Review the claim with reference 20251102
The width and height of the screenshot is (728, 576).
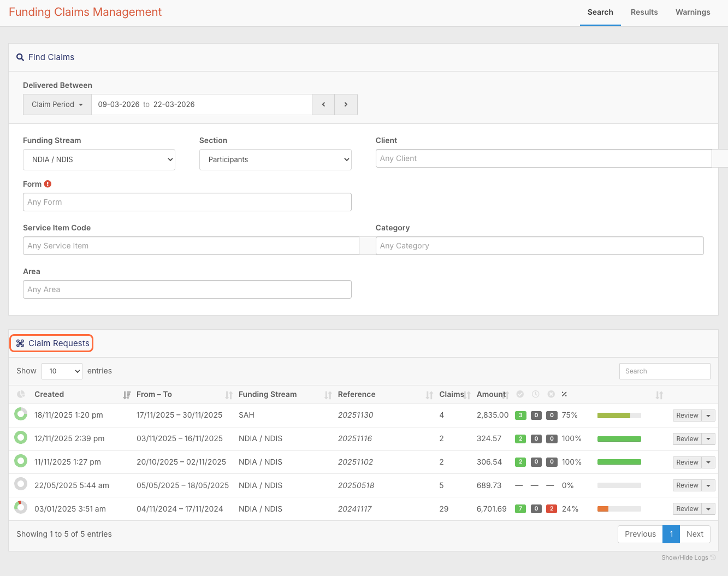point(687,462)
